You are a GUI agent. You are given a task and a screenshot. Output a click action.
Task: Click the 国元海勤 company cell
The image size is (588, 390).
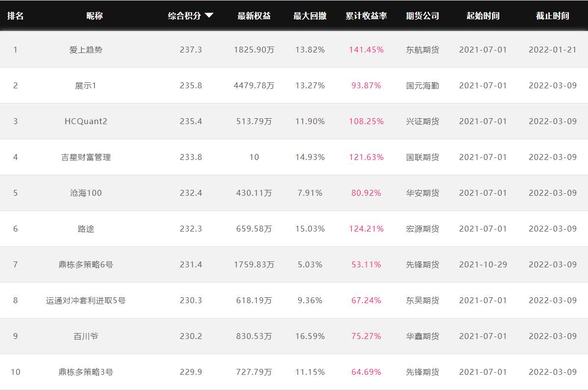click(422, 85)
